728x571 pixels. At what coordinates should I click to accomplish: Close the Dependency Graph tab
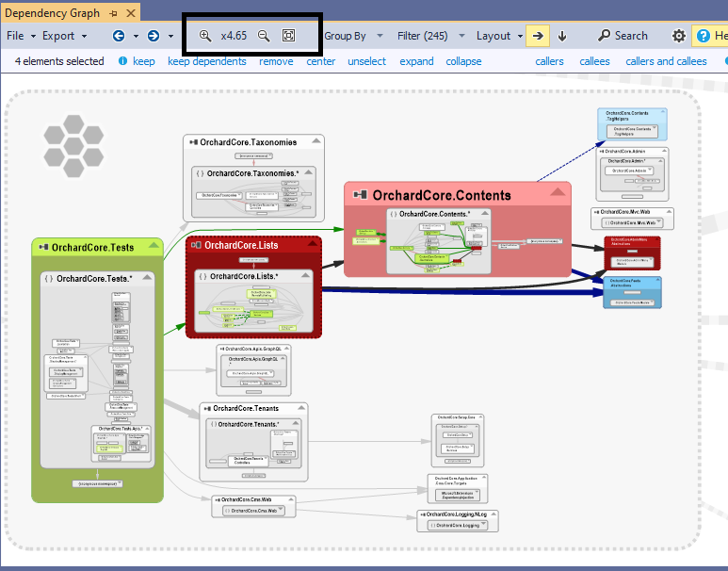click(x=131, y=13)
